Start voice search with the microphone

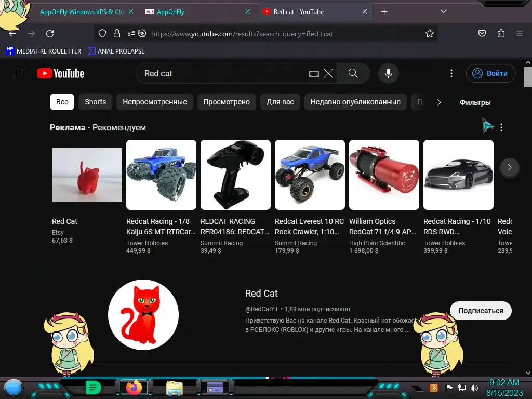tap(389, 73)
